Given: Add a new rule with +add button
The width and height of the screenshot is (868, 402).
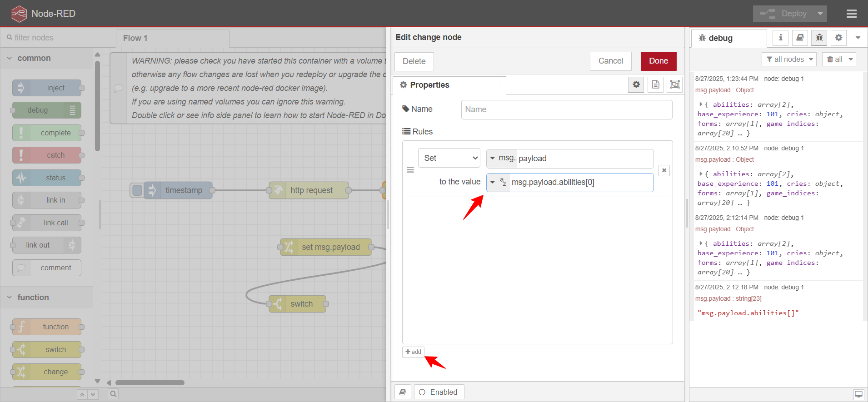Looking at the screenshot, I should tap(413, 352).
